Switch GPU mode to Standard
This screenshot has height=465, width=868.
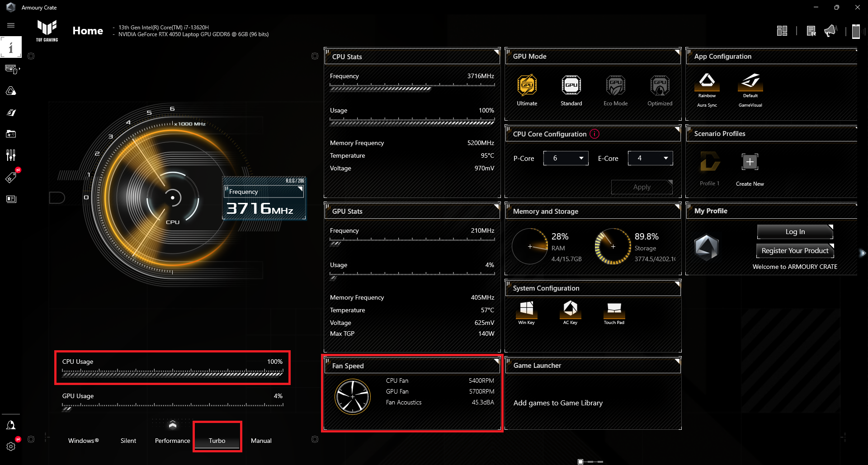click(571, 85)
